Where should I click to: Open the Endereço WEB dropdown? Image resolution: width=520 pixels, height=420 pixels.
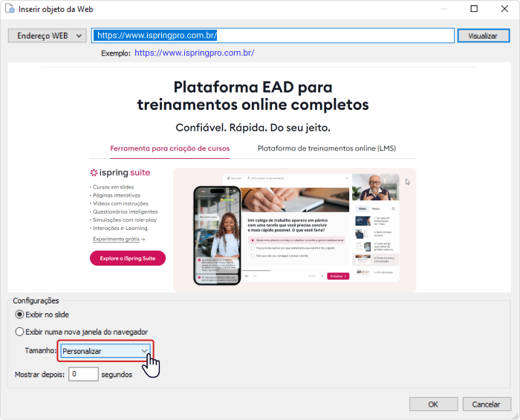(x=47, y=36)
